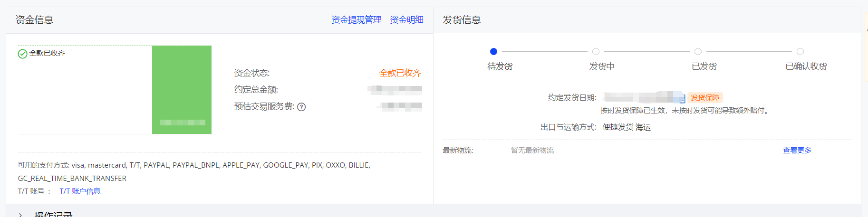The image size is (868, 217).
Task: Click the 暂无最新物流 text
Action: point(532,151)
